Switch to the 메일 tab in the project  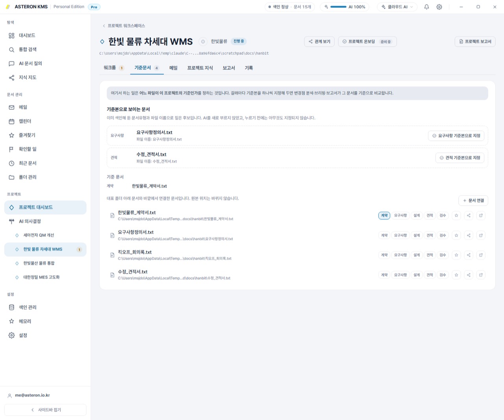173,68
